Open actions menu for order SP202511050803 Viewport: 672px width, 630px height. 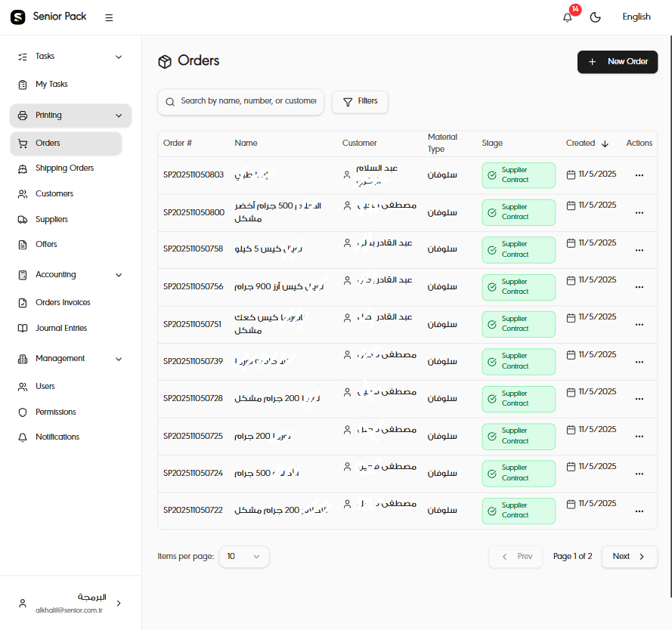click(x=639, y=174)
